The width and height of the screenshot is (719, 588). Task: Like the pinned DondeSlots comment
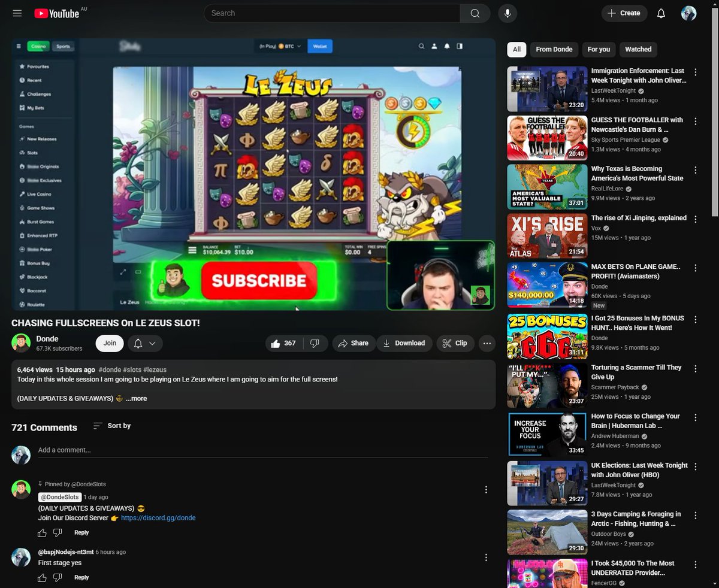[x=42, y=532]
